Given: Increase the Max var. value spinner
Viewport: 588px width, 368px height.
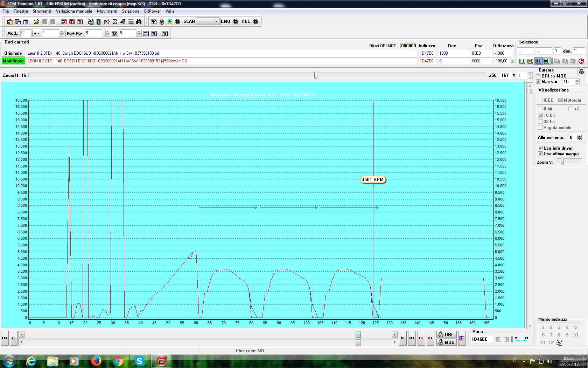Looking at the screenshot, I should point(577,80).
